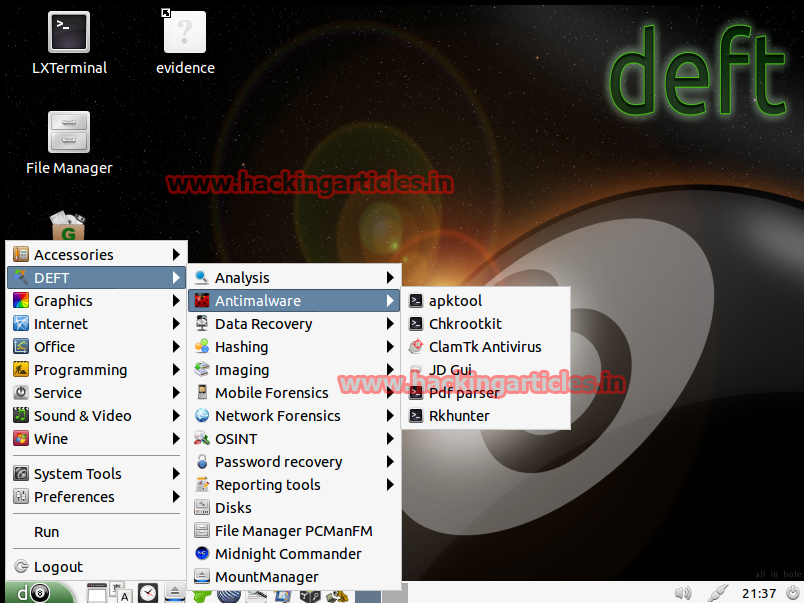Open the Programming menu category
The image size is (804, 603).
(x=96, y=370)
